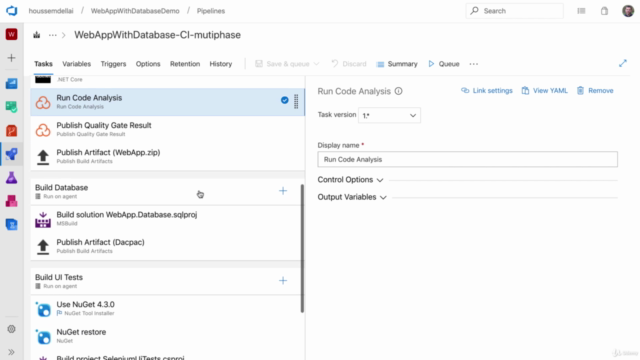
Task: Click the checkmark on Run Code Analysis task
Action: tap(284, 100)
